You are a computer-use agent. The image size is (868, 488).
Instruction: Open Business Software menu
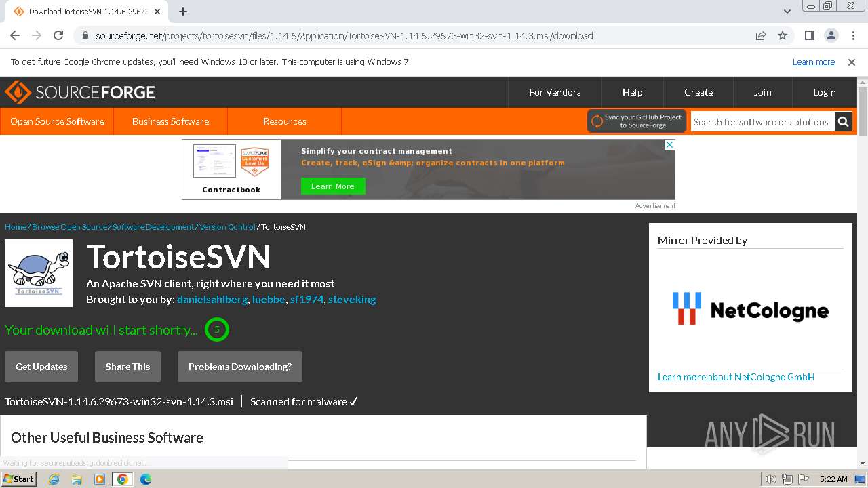(170, 121)
